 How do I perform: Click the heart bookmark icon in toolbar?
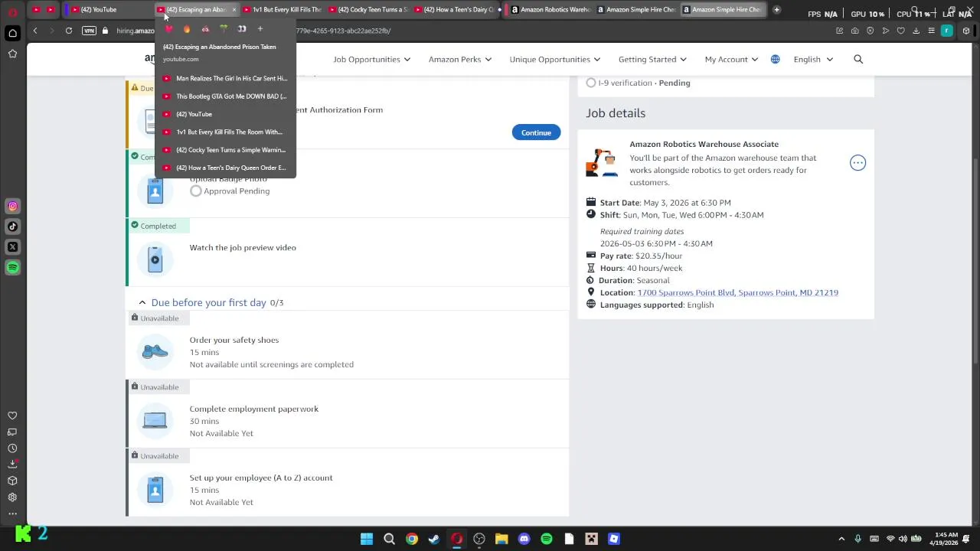click(x=900, y=31)
